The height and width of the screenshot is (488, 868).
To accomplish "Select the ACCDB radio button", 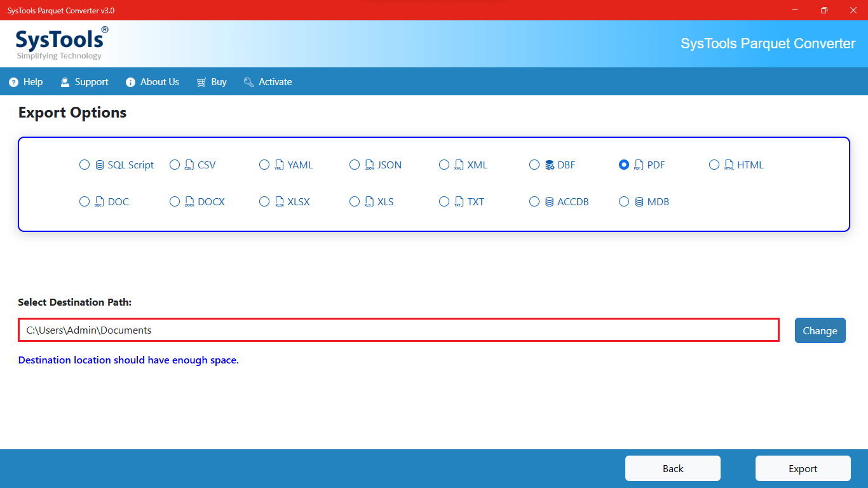I will coord(534,202).
